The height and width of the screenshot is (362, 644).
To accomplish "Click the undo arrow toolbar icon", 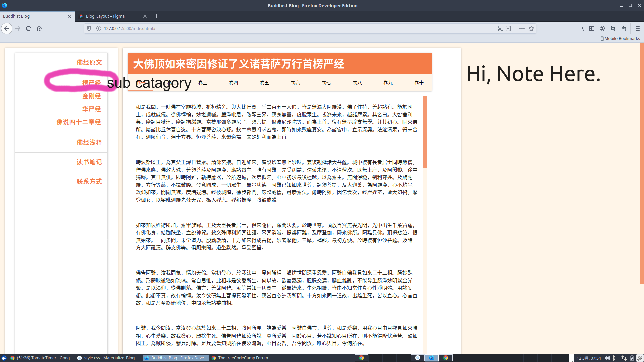I will (624, 28).
